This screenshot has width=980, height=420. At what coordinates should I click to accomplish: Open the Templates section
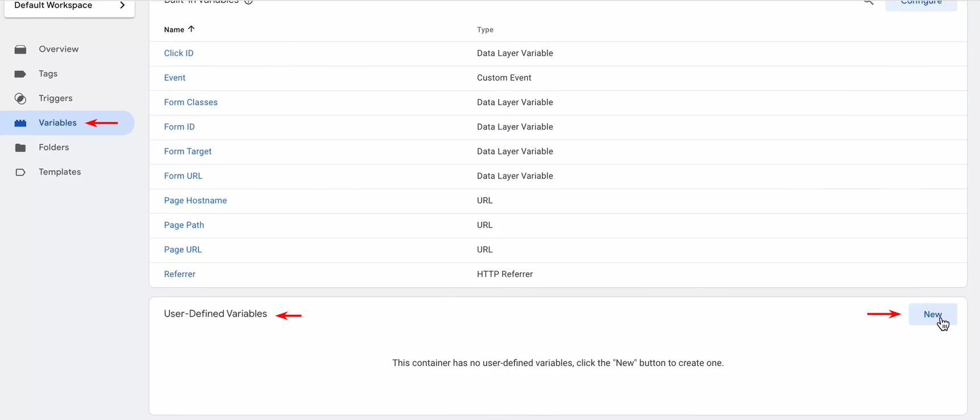point(60,172)
